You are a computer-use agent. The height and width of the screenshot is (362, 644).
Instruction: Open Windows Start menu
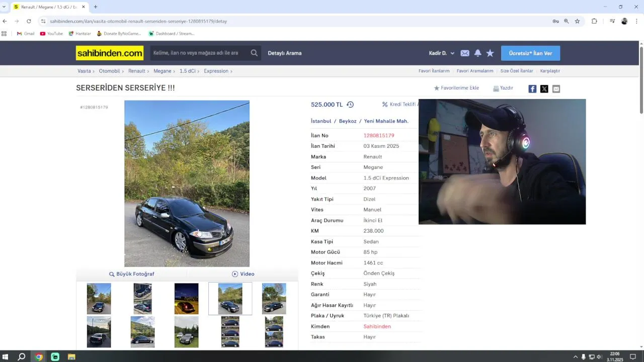point(5,357)
